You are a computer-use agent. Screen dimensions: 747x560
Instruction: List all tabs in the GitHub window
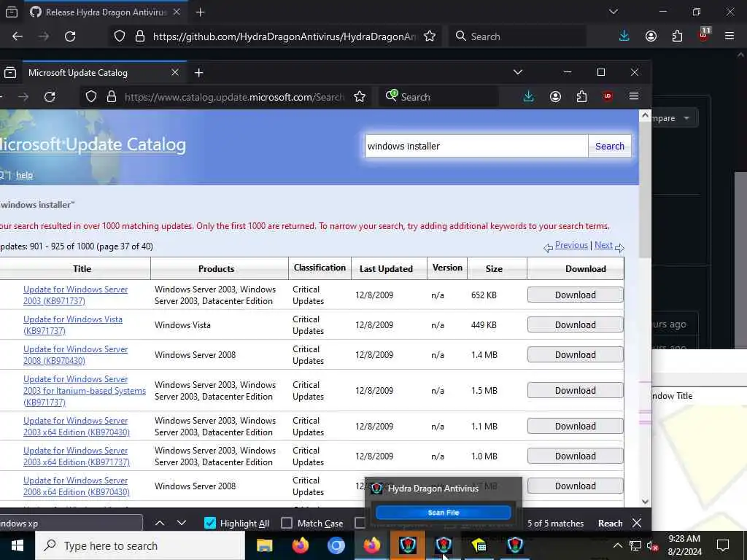point(613,12)
